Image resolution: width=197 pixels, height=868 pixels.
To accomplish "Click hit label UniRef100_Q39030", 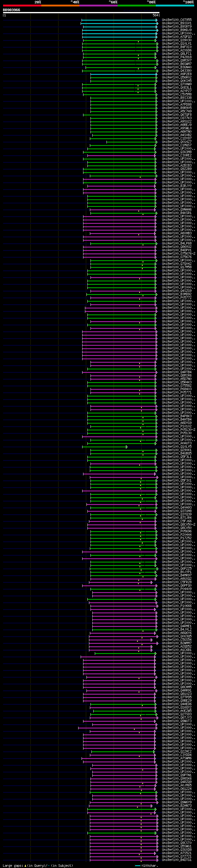I will (177, 40).
